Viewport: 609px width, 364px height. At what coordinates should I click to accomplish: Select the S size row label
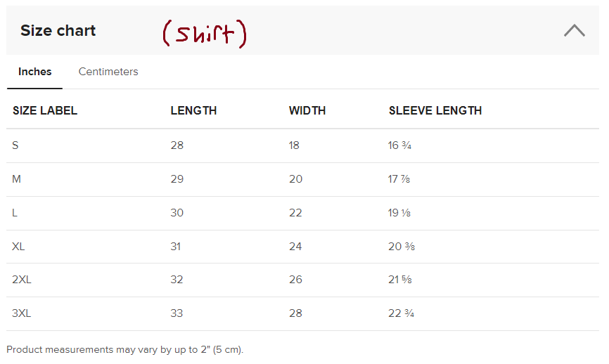pyautogui.click(x=15, y=145)
